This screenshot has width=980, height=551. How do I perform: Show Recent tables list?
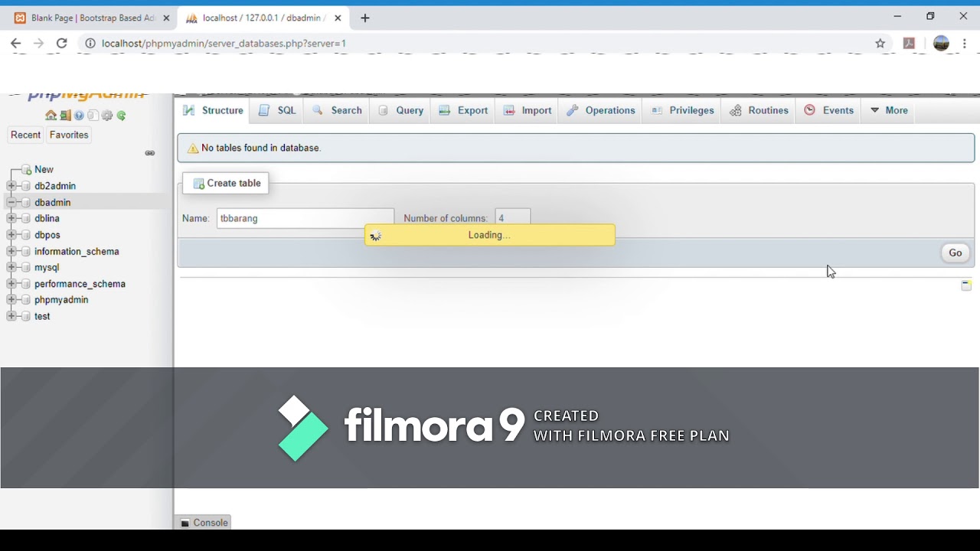tap(25, 135)
